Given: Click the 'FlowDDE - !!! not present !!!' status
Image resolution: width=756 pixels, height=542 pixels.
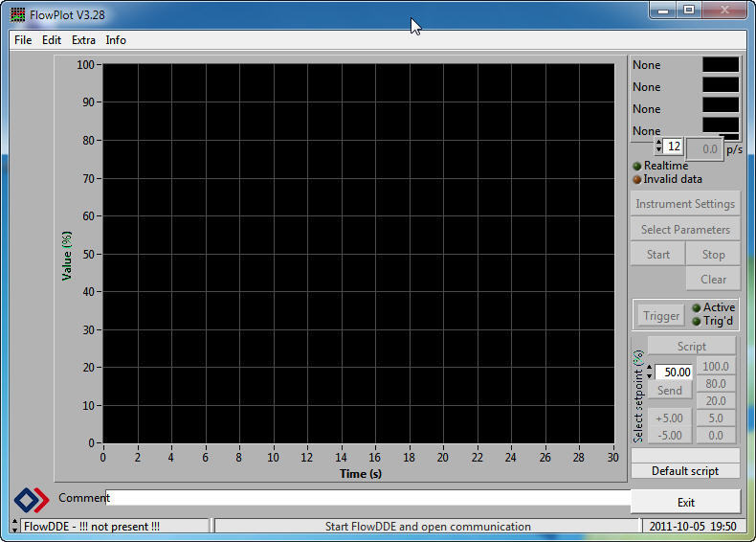Looking at the screenshot, I should click(115, 526).
